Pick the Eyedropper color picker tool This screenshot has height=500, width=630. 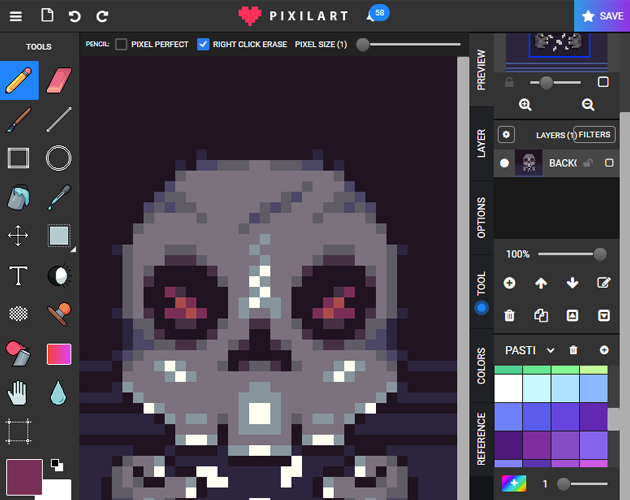click(59, 197)
